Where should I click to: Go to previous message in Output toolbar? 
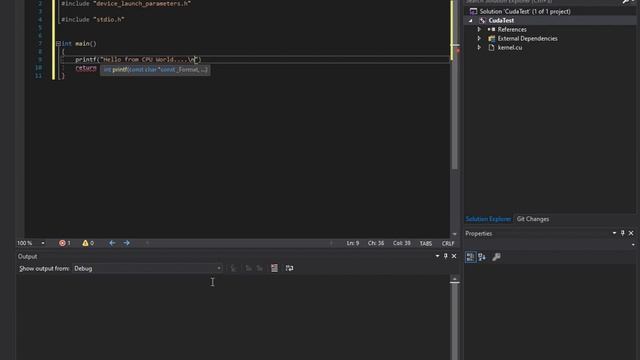point(248,268)
